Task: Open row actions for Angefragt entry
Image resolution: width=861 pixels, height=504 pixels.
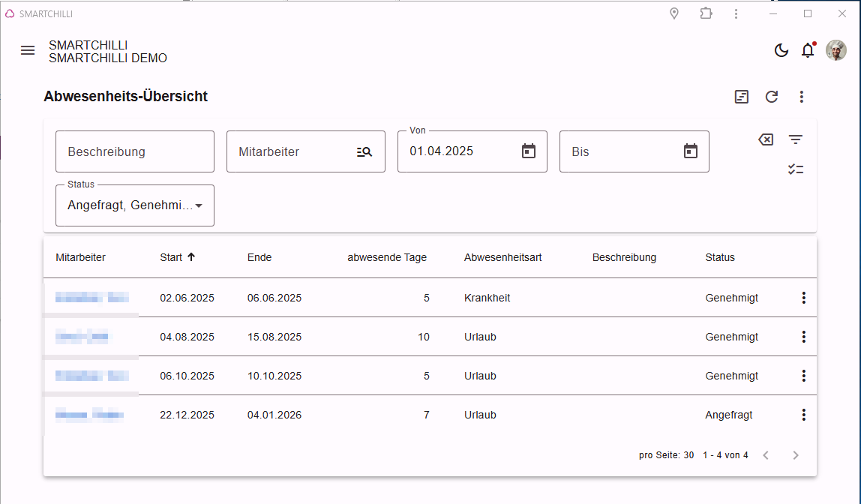Action: click(803, 415)
